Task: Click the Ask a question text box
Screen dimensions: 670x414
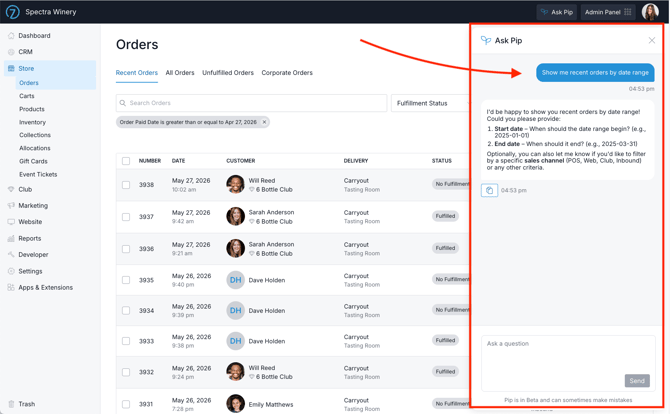Action: point(568,363)
